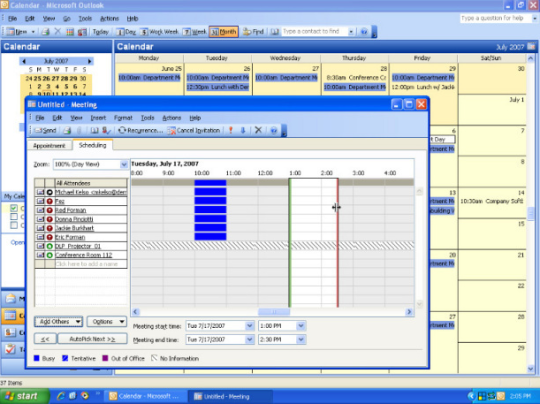Click the attendee icon for Red Forman
This screenshot has height=404, width=540.
tap(50, 210)
